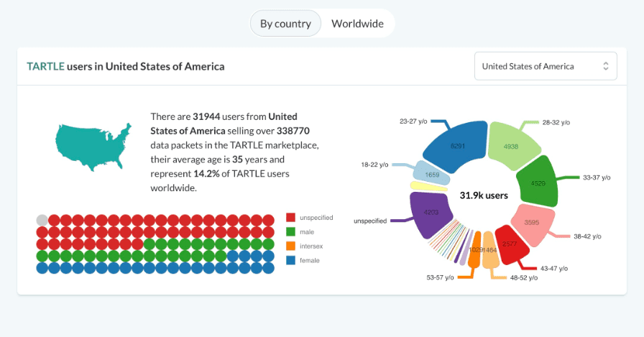Click the TARTLE word in the panel title
644x337 pixels.
tap(45, 67)
